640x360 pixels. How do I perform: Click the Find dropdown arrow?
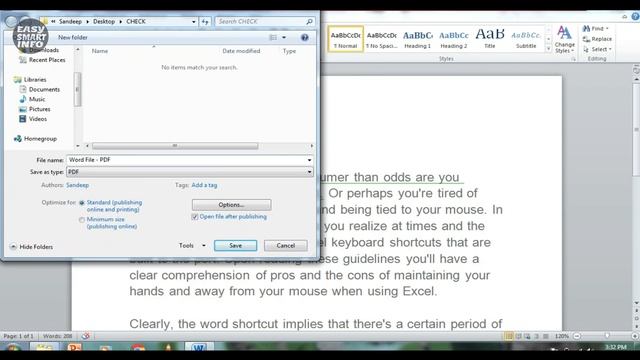coord(607,29)
